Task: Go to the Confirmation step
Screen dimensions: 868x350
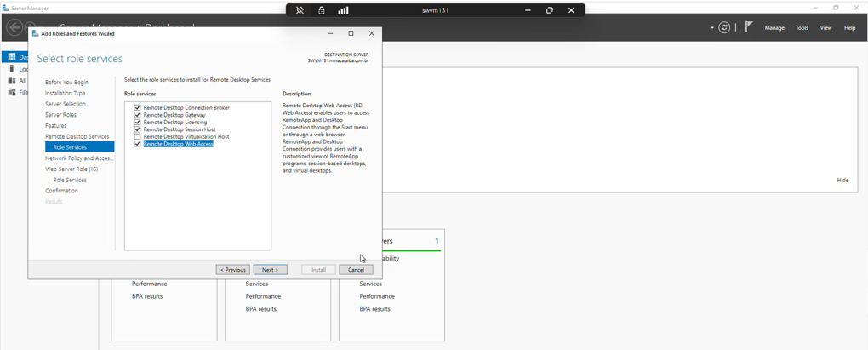Action: point(61,191)
